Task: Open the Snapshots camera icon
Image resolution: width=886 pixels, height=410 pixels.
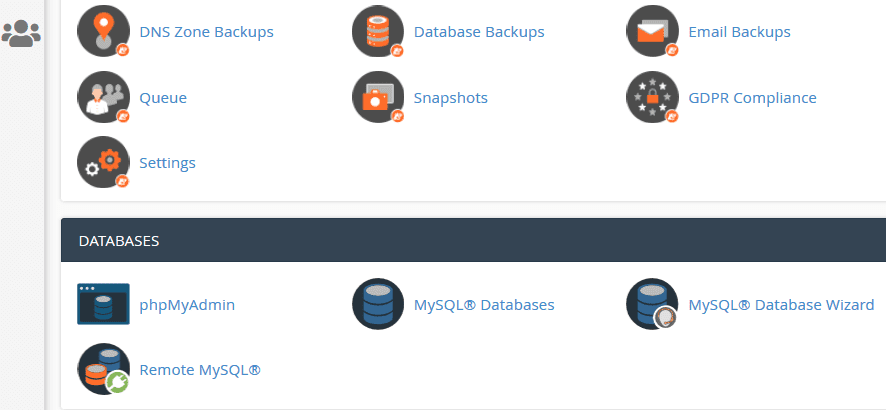Action: [x=377, y=97]
